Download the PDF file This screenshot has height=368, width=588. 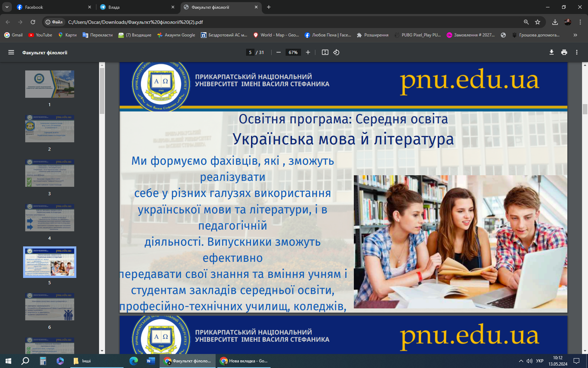click(x=552, y=52)
